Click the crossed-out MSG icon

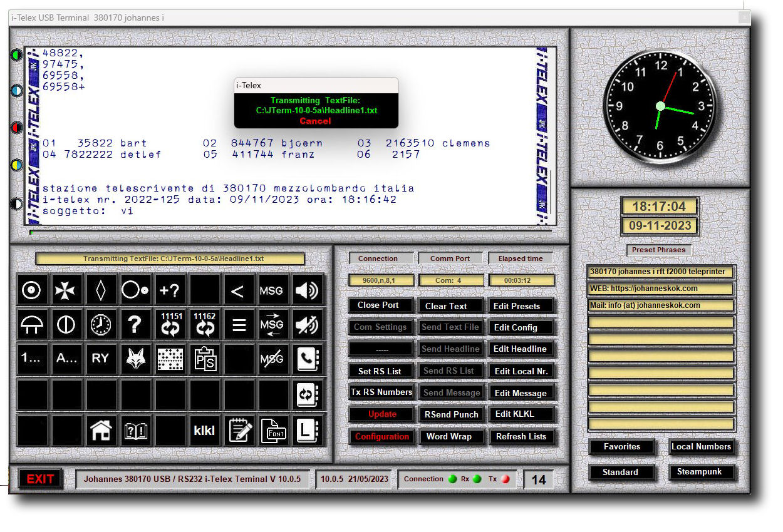[272, 359]
